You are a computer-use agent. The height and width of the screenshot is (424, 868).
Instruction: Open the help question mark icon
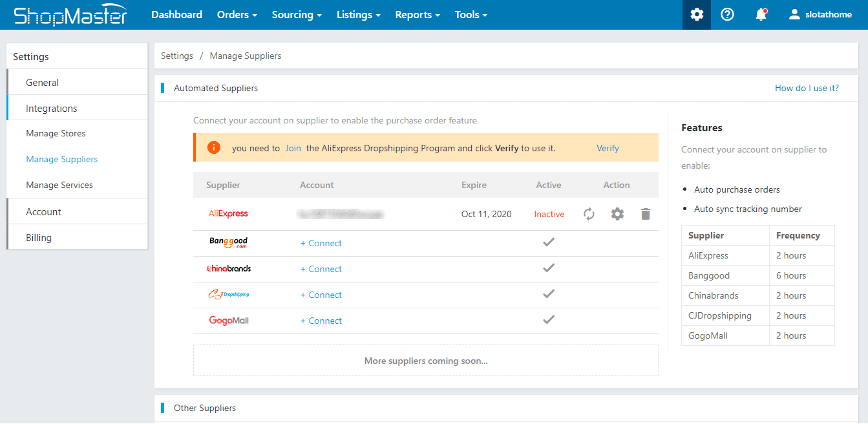coord(727,14)
